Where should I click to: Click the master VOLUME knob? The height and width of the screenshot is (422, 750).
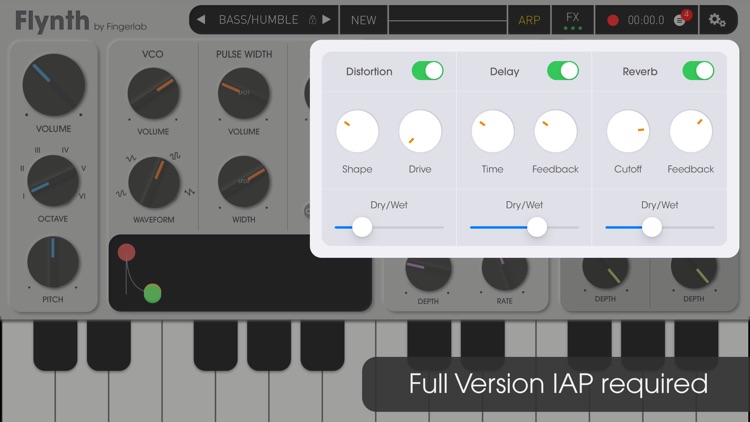pyautogui.click(x=54, y=85)
